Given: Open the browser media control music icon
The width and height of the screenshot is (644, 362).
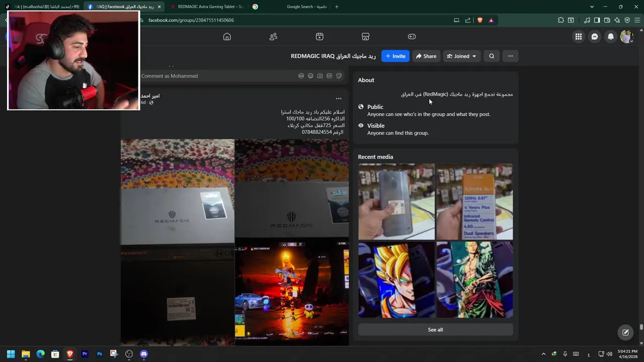Looking at the screenshot, I should pos(587,20).
